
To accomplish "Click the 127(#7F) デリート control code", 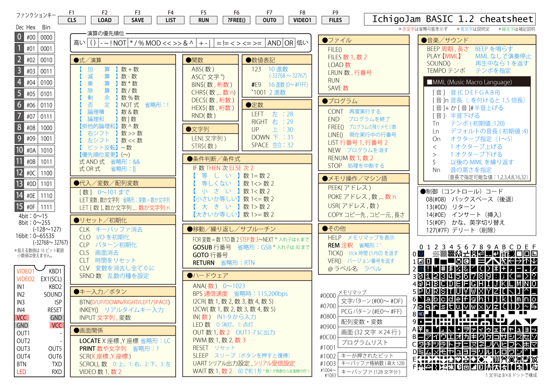I will pyautogui.click(x=461, y=230).
